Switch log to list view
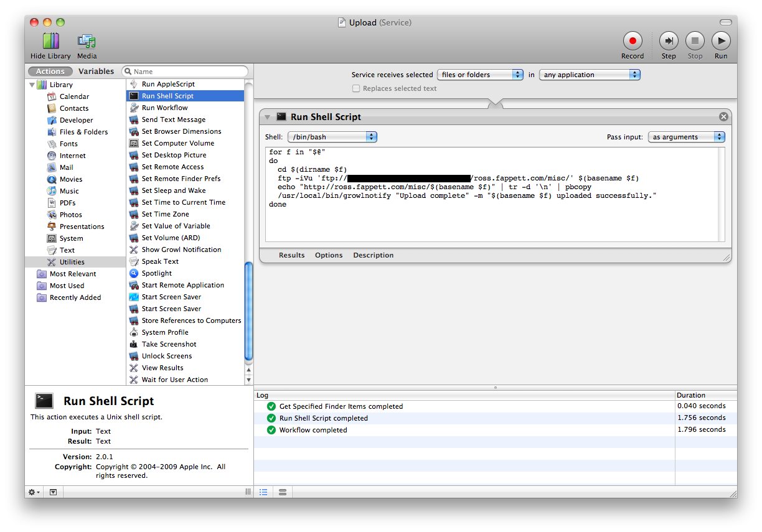 coord(263,492)
